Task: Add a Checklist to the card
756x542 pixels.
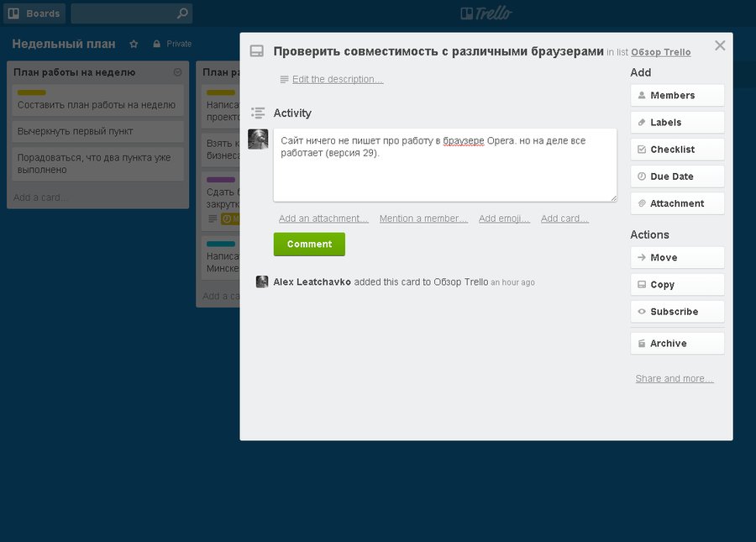Action: point(677,150)
